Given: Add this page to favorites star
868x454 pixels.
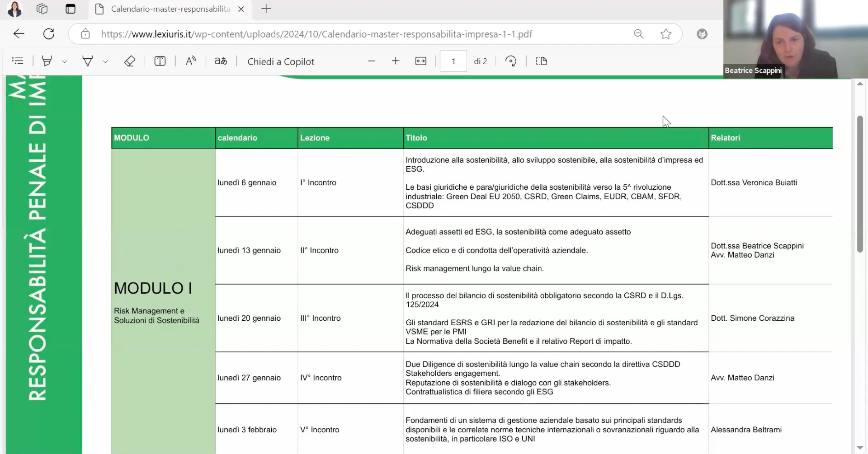Looking at the screenshot, I should pyautogui.click(x=665, y=34).
